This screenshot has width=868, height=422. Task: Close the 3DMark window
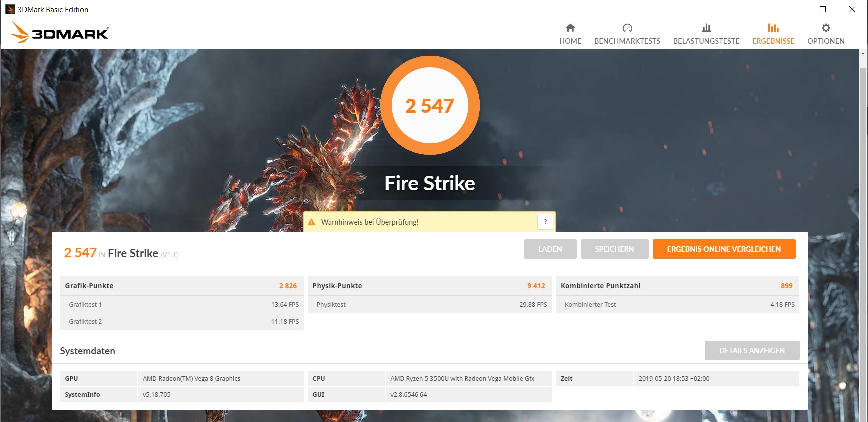pyautogui.click(x=852, y=9)
